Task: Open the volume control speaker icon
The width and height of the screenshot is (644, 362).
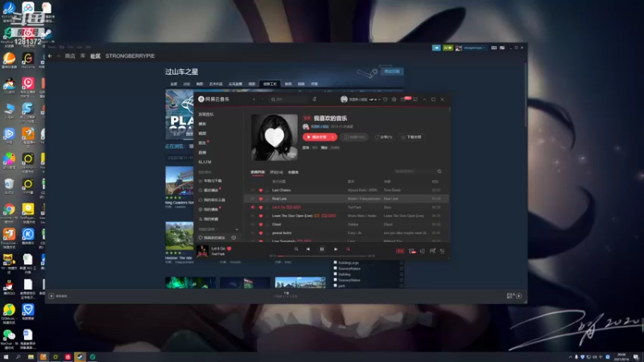Action: (x=422, y=251)
